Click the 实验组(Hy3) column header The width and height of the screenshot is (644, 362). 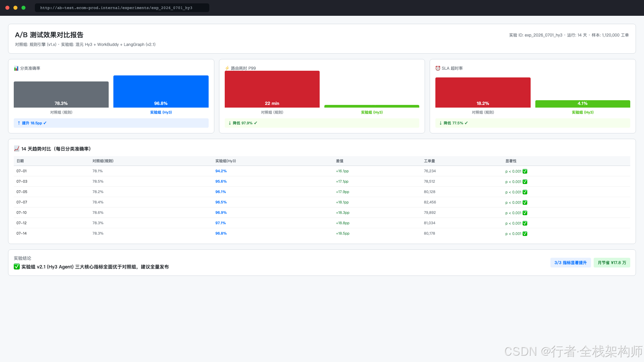(x=226, y=161)
